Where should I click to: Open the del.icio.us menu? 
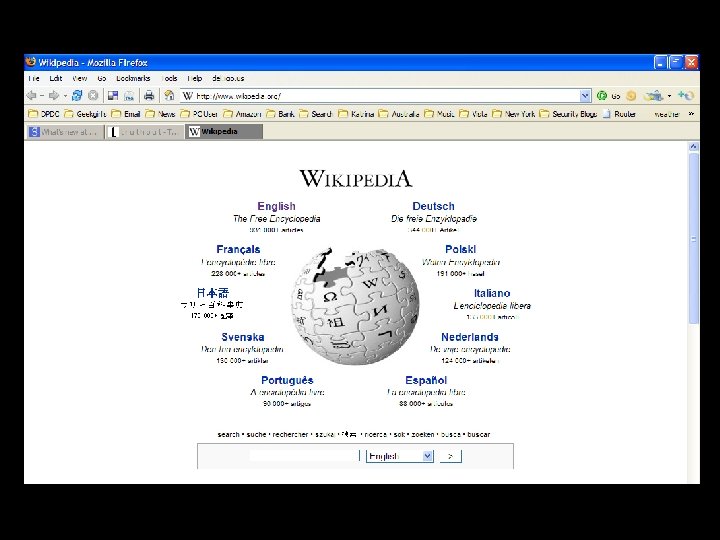[x=228, y=78]
